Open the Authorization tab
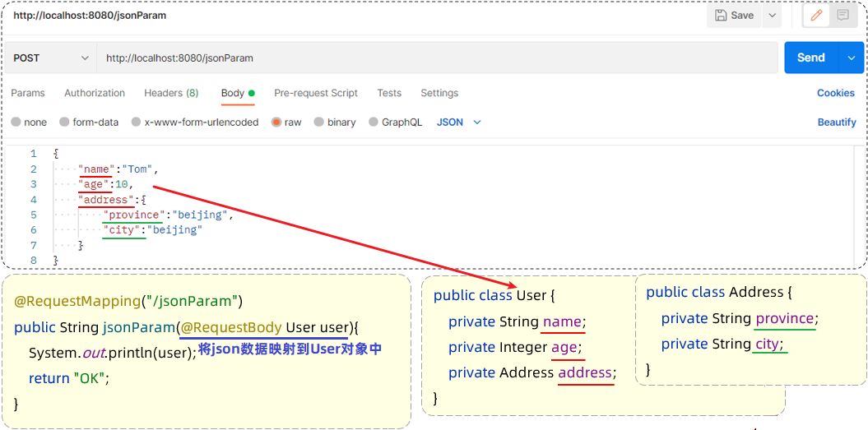This screenshot has height=430, width=868. point(95,94)
